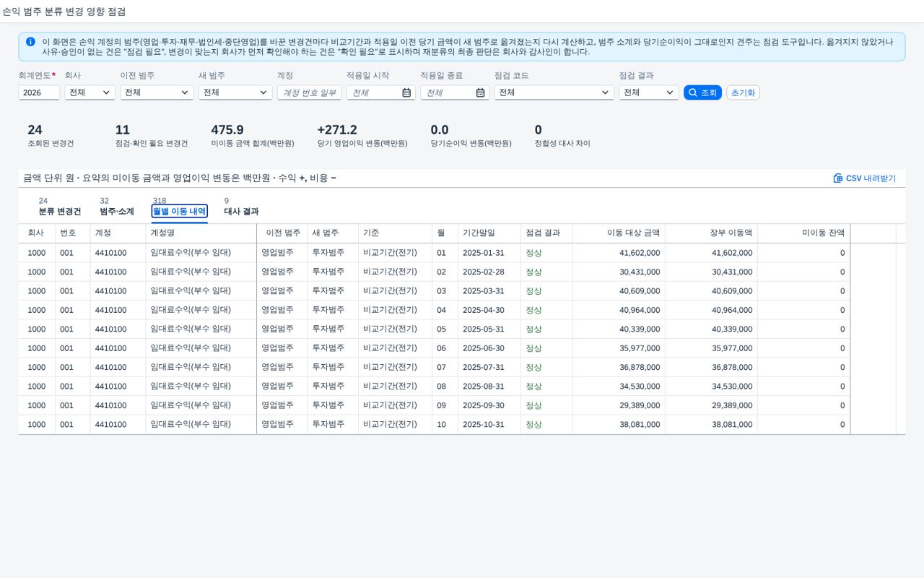Click account 4410100 in the 2025-10-31 row
This screenshot has height=578, width=924.
[110, 424]
